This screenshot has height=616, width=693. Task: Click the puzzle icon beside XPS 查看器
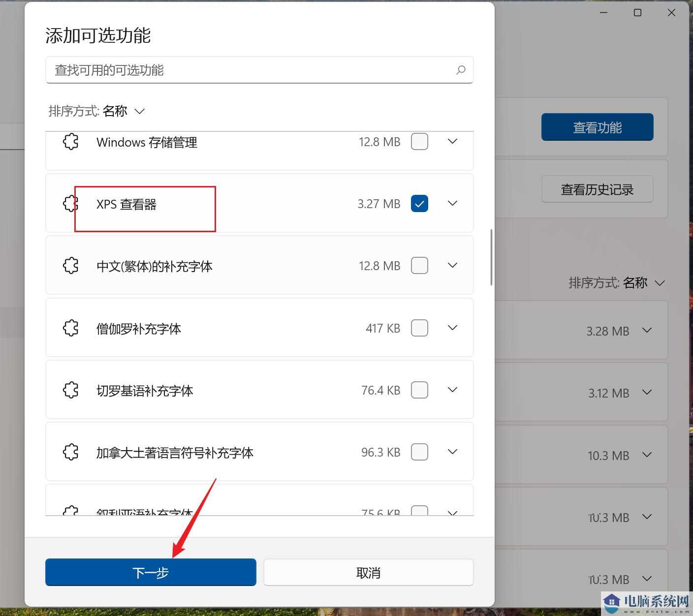pos(71,203)
